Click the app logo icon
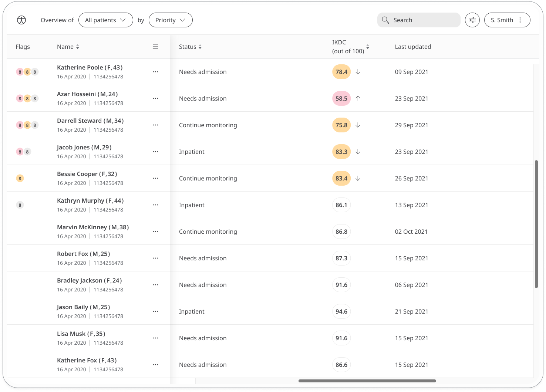 (x=21, y=20)
